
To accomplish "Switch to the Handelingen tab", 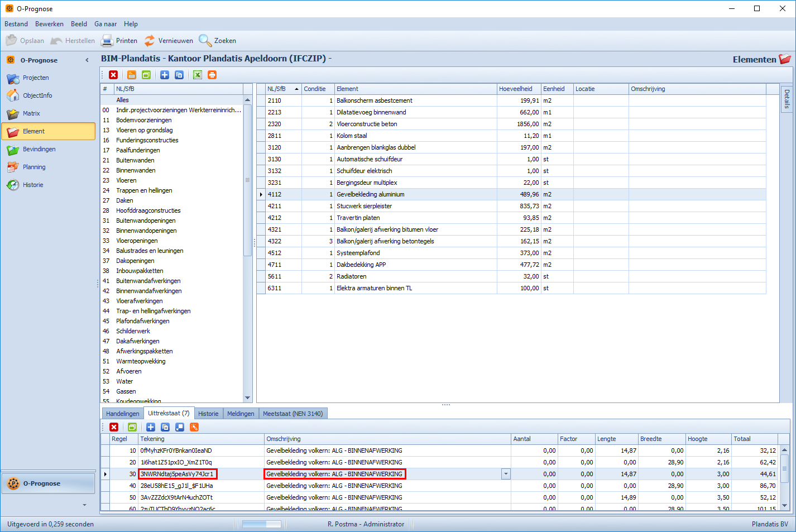I will click(x=123, y=414).
